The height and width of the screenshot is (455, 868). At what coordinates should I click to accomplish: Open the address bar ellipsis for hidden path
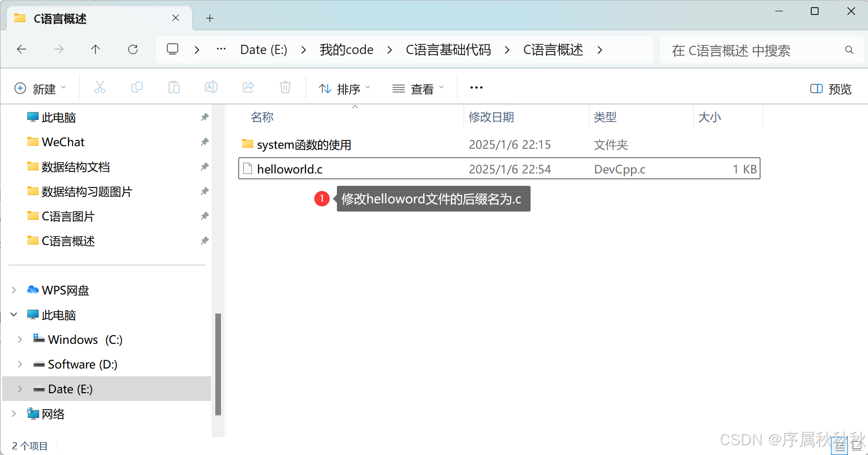point(221,49)
